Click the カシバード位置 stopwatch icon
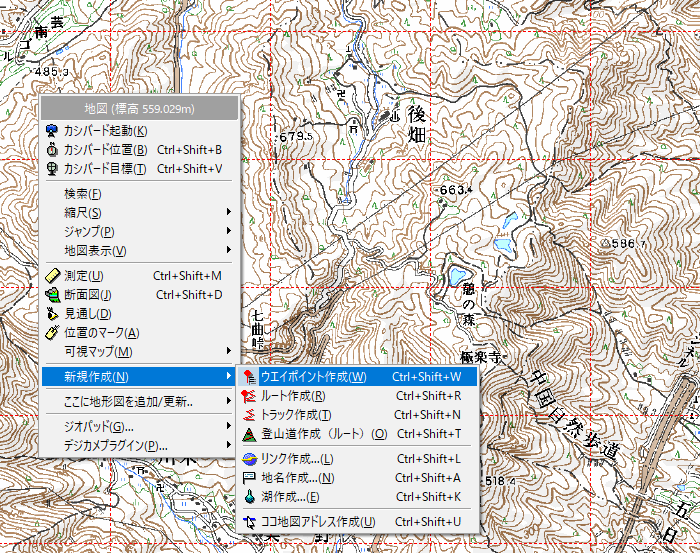The width and height of the screenshot is (700, 553). coord(52,149)
